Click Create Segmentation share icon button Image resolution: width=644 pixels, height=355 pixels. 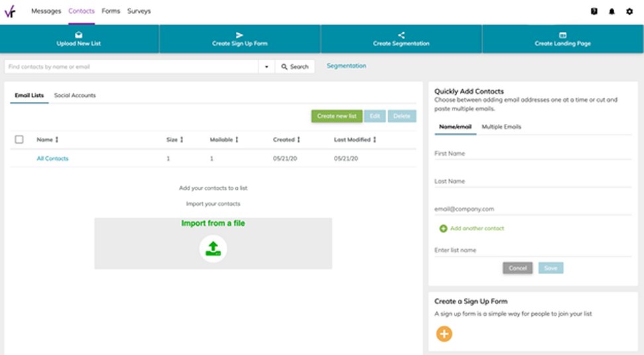click(401, 39)
